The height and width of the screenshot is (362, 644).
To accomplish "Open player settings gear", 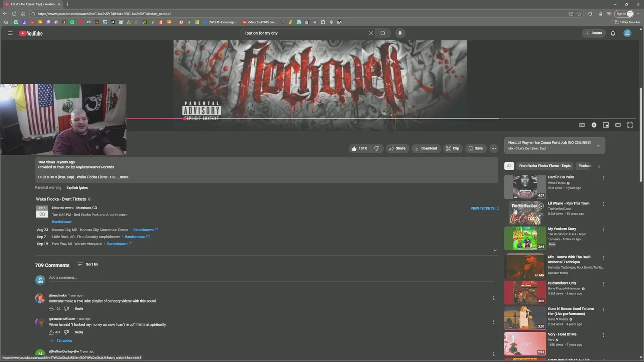I will (x=594, y=125).
